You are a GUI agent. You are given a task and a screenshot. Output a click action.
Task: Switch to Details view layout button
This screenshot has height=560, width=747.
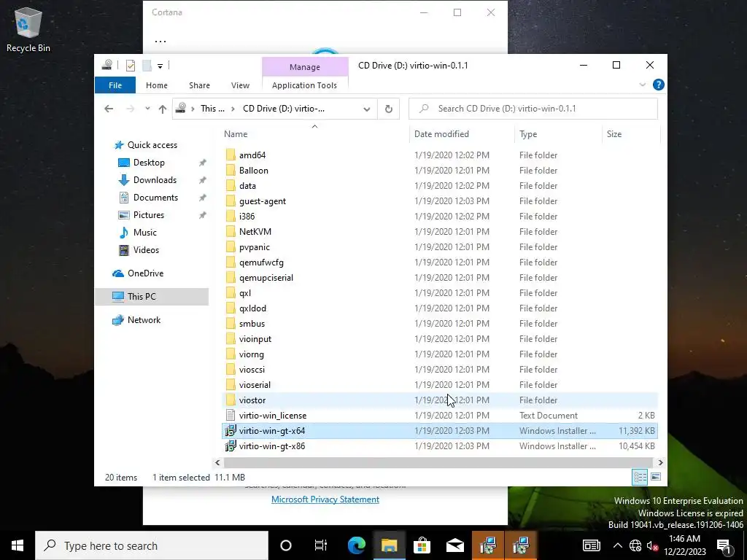640,477
